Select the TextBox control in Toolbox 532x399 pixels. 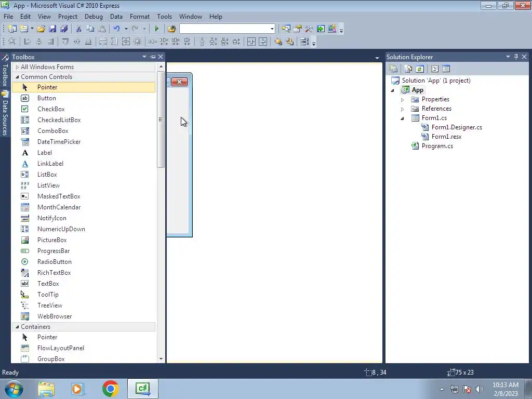tap(84, 283)
